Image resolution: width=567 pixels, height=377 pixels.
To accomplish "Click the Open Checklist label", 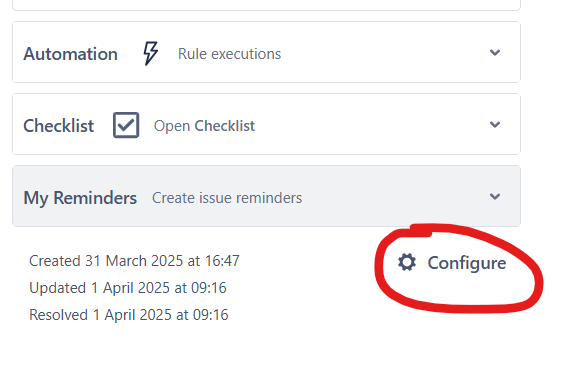I will (x=204, y=126).
